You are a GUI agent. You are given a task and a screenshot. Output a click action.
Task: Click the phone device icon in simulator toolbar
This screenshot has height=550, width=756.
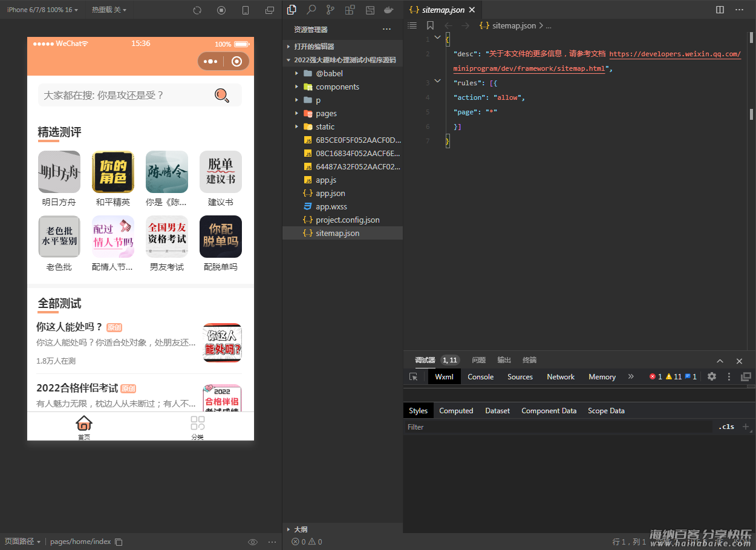click(246, 10)
